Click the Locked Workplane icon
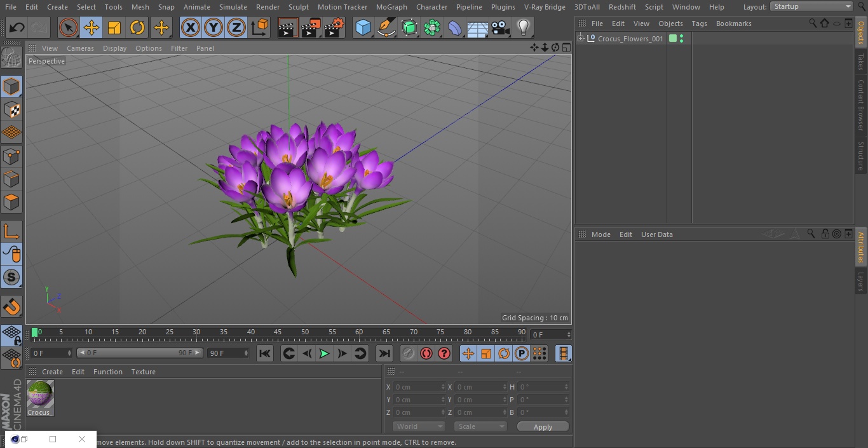 pyautogui.click(x=11, y=335)
